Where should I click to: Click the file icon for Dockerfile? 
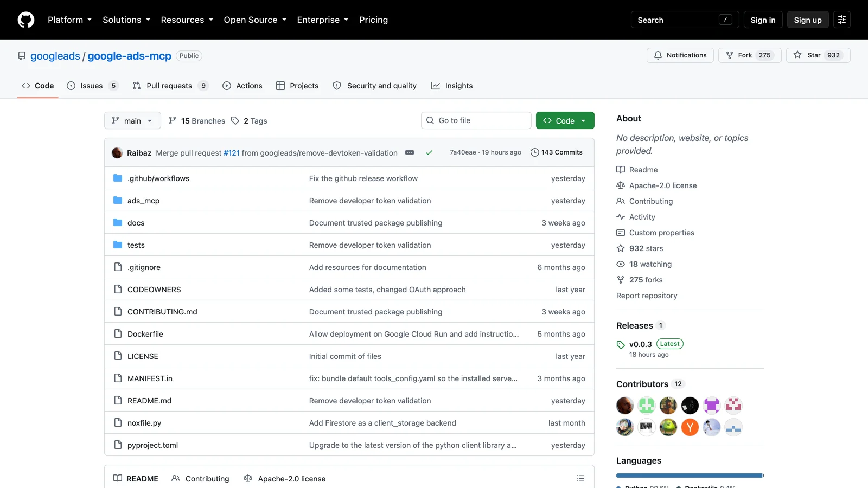118,333
